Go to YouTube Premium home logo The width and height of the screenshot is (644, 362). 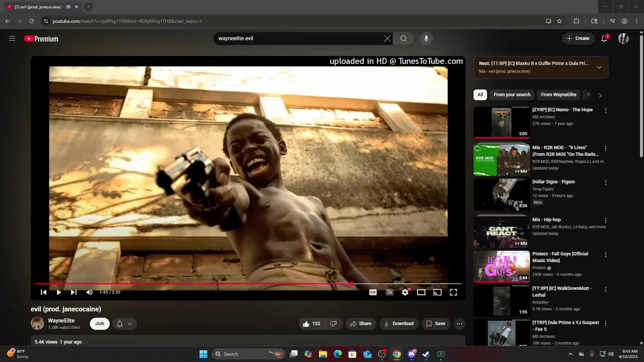(x=41, y=39)
